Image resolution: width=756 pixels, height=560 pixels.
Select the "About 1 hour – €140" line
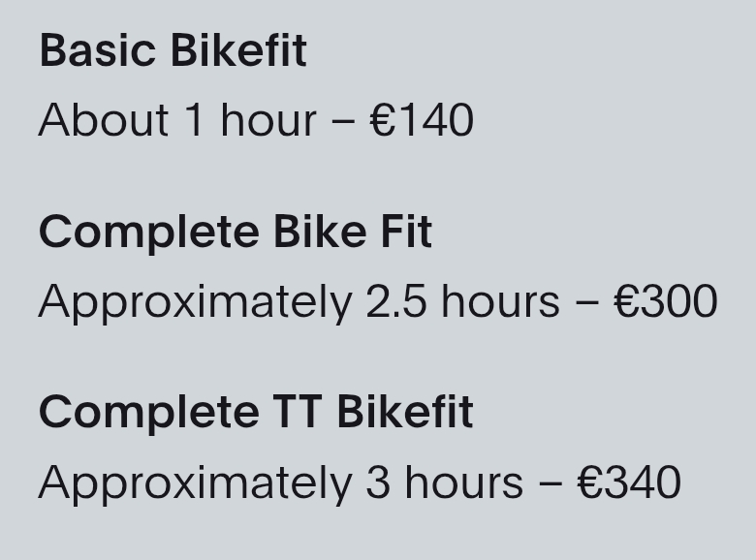tap(256, 121)
